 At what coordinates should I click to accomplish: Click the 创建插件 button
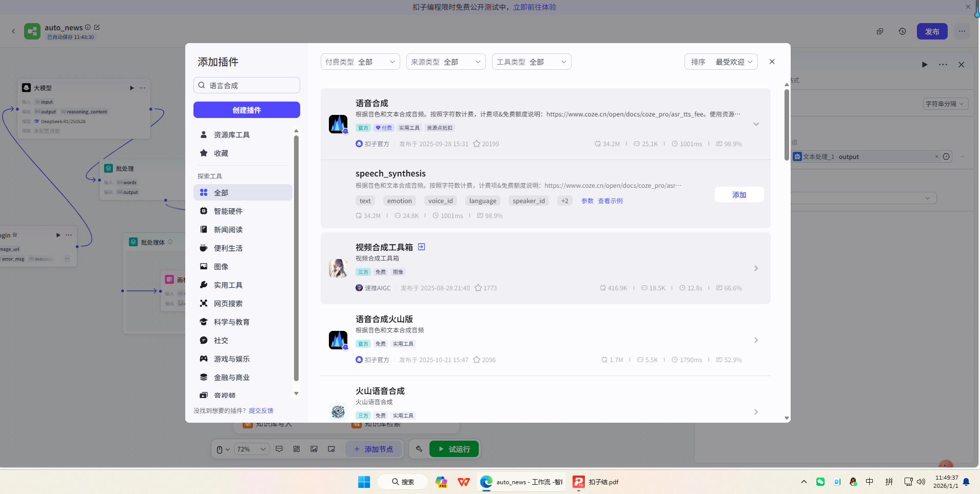coord(246,110)
